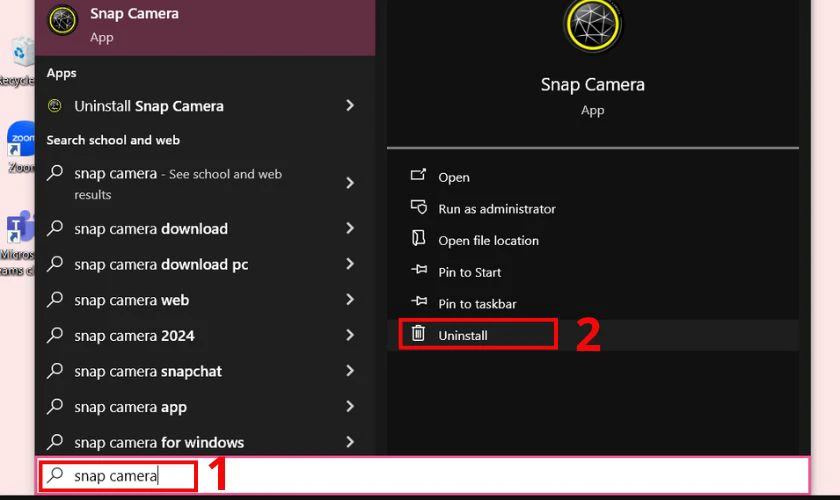Screen dimensions: 840x500
Task: Click the search magnifier icon in search box
Action: click(55, 475)
